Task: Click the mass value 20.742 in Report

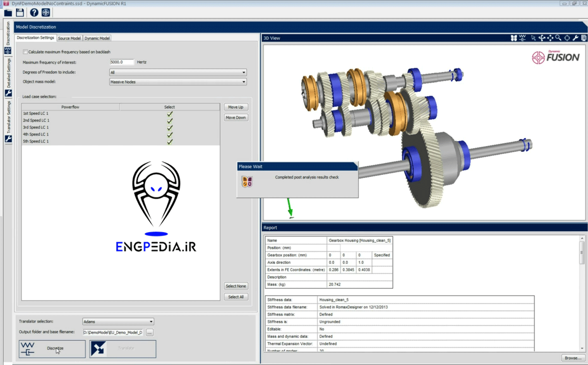Action: tap(335, 284)
